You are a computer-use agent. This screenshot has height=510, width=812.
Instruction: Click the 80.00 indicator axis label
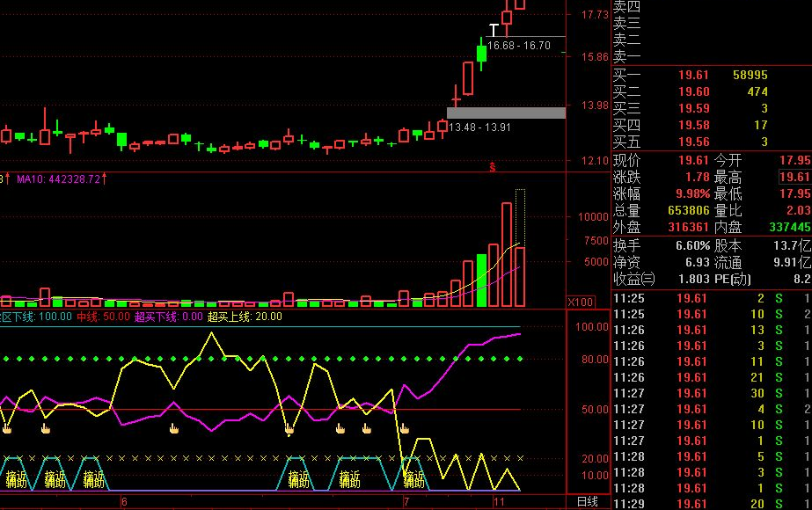595,360
